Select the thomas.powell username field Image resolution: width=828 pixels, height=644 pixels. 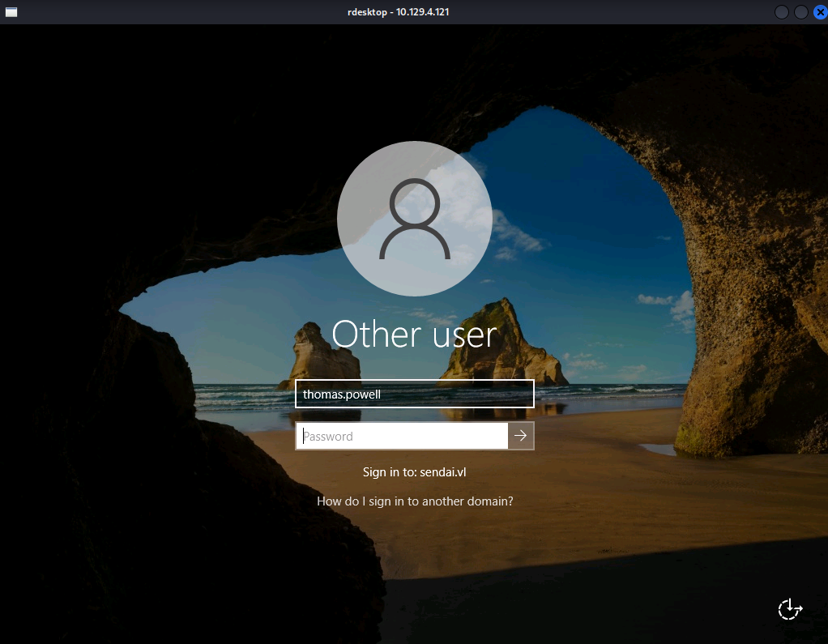click(414, 394)
